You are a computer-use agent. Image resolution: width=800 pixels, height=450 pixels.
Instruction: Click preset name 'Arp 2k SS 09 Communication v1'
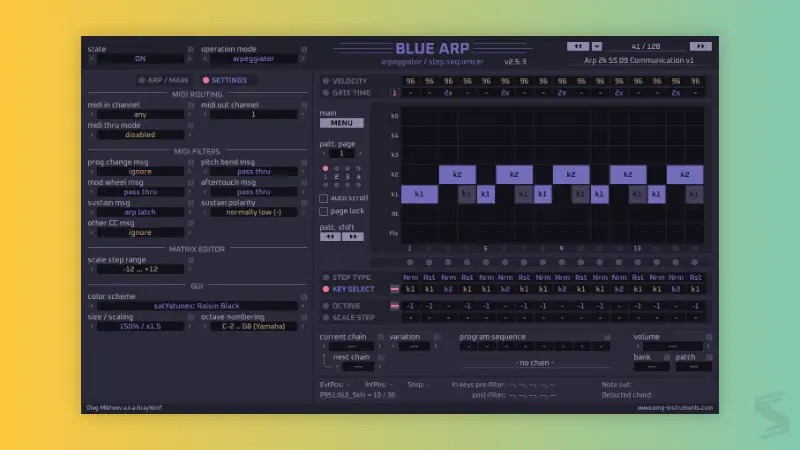(x=639, y=61)
